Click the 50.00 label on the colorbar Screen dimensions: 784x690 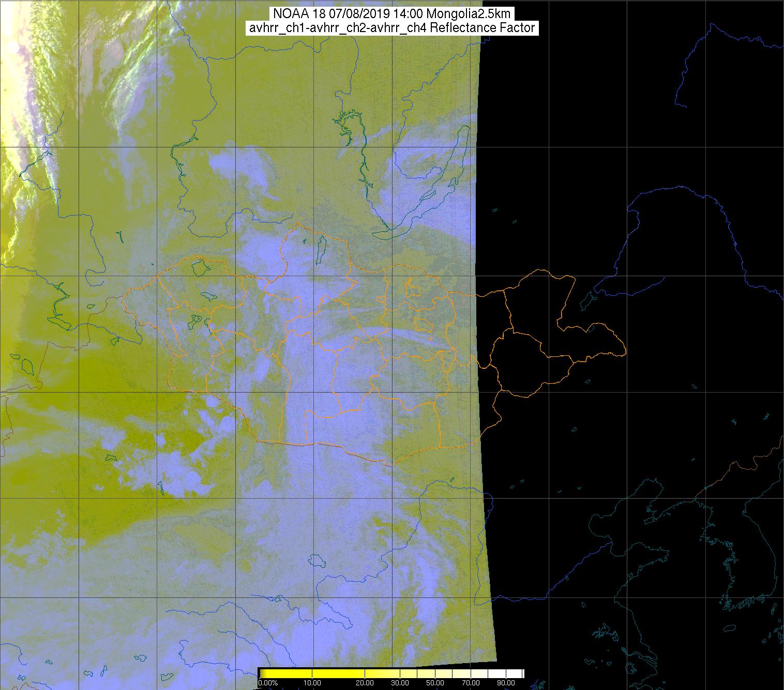click(435, 683)
